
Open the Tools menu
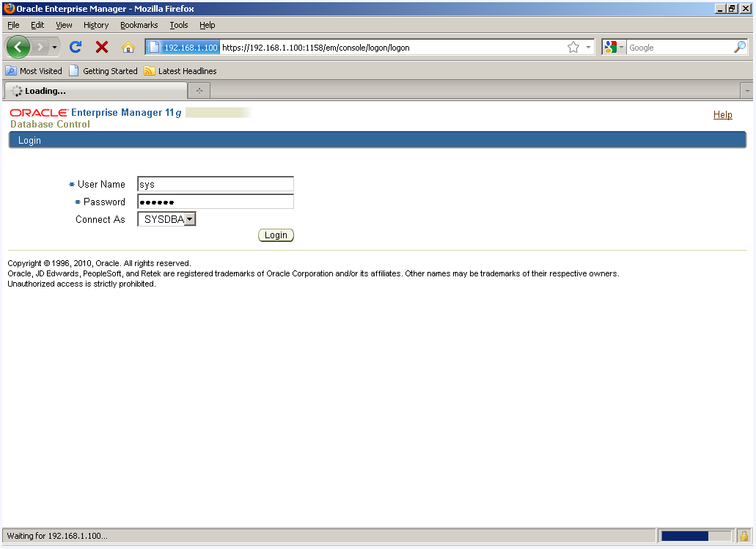178,25
